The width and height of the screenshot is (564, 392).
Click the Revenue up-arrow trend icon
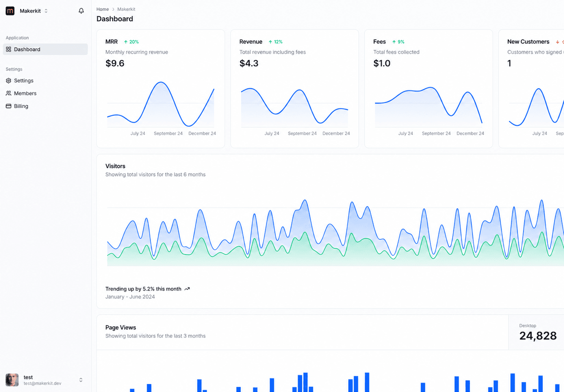[271, 42]
